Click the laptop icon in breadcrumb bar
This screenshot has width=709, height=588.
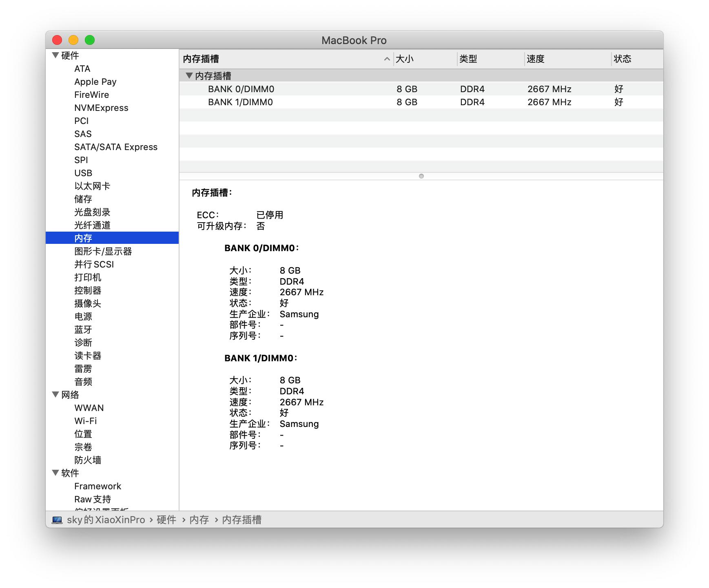pyautogui.click(x=57, y=519)
